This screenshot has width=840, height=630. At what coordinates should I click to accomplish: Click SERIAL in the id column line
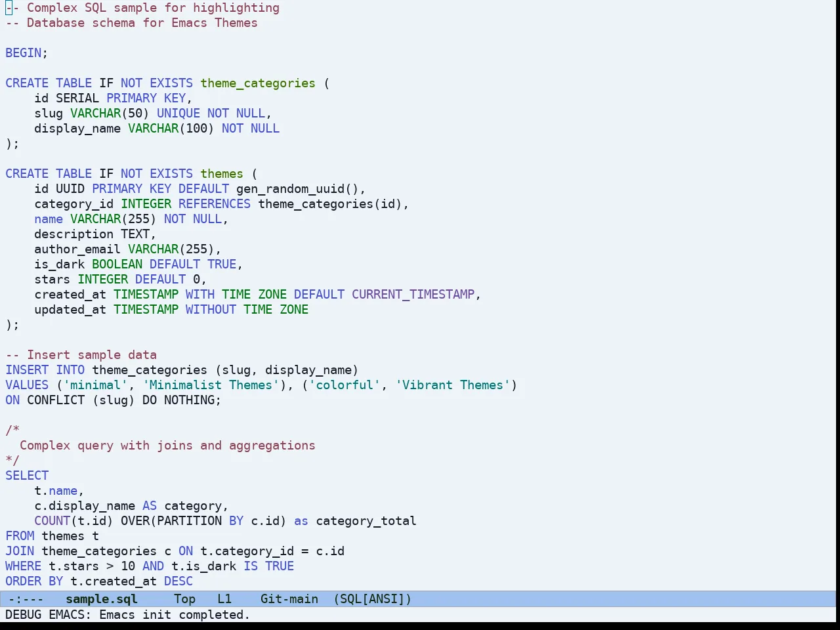point(77,98)
